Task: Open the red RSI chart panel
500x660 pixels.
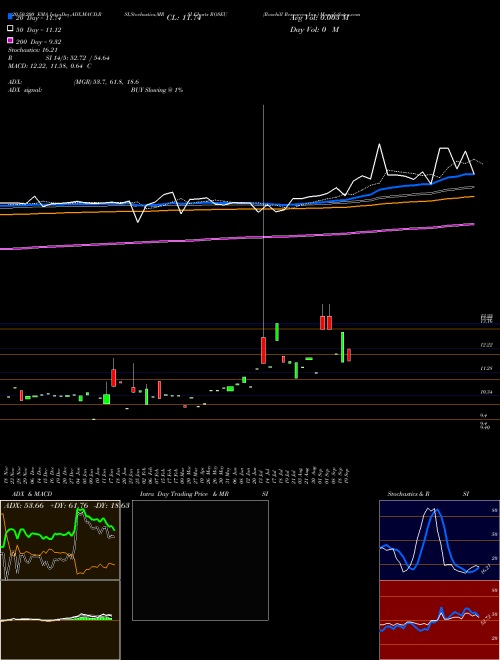Action: 439,620
